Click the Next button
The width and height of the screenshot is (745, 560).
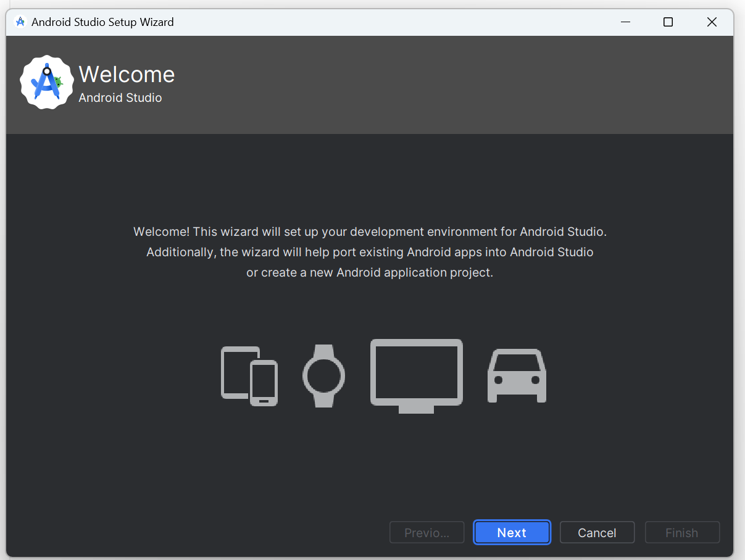click(x=512, y=532)
